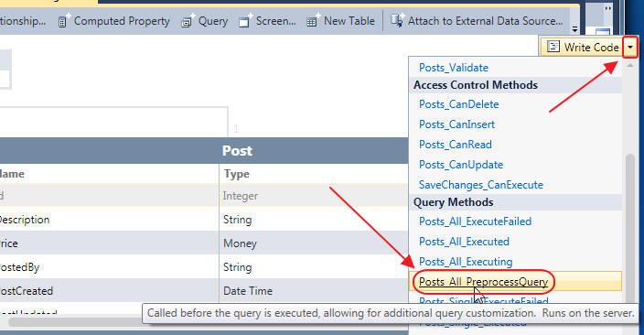644x335 pixels.
Task: Open Posts_All_Executing query method
Action: (466, 262)
